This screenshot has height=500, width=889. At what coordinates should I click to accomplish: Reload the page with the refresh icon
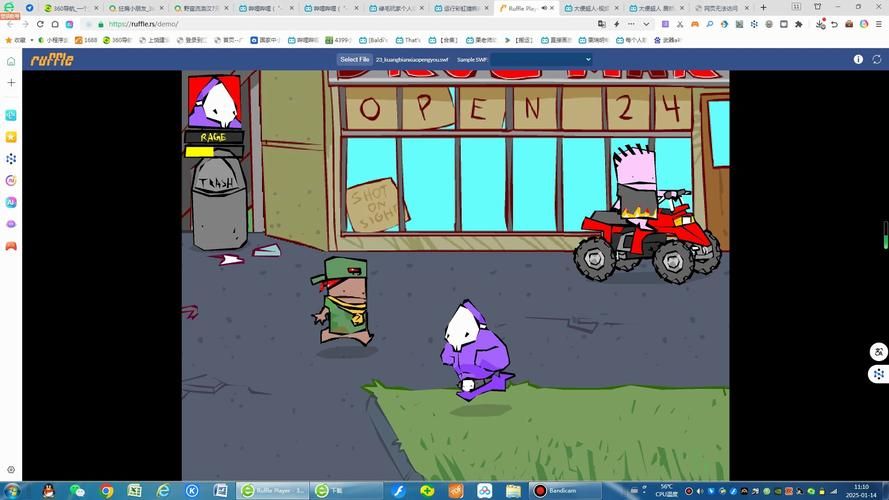point(40,24)
